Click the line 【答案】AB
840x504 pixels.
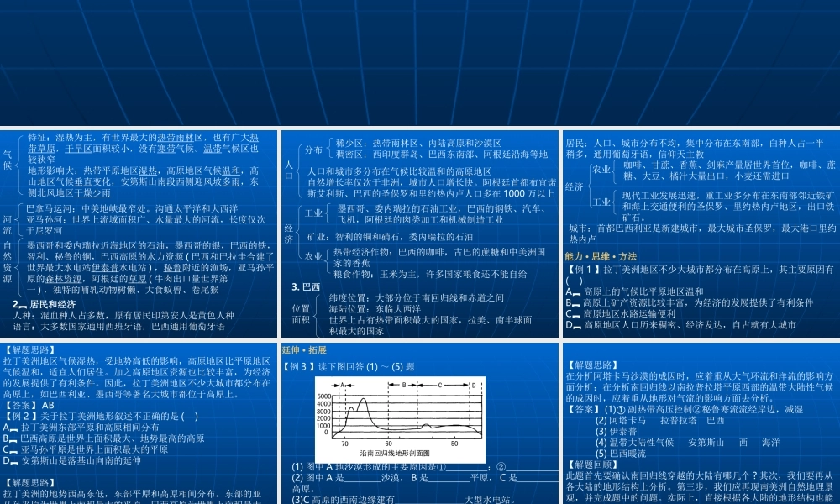(x=29, y=405)
